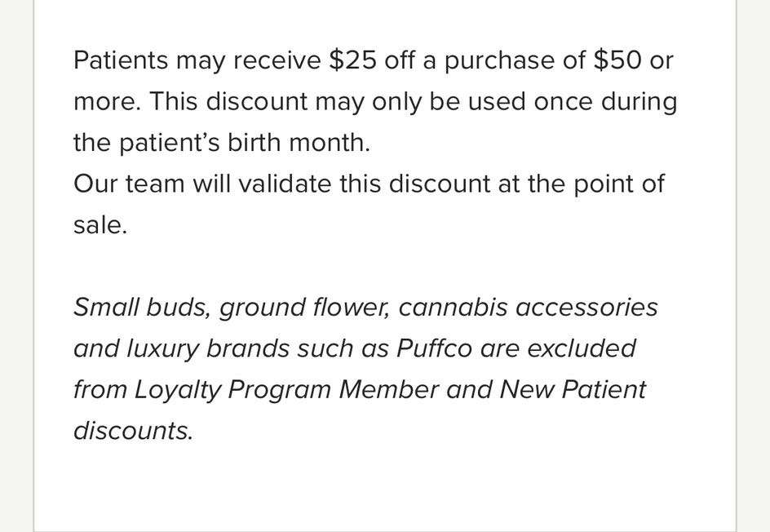Click the word "receive" in first line

(x=277, y=60)
